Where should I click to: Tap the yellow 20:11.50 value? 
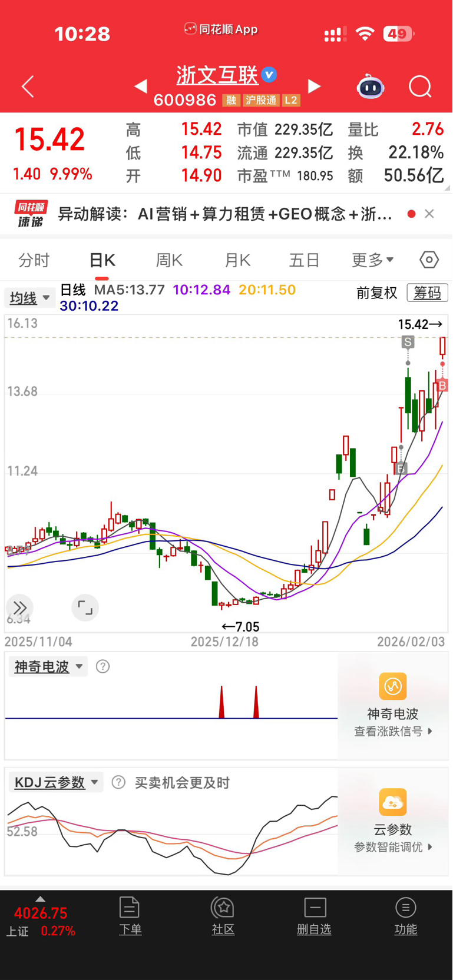[267, 290]
